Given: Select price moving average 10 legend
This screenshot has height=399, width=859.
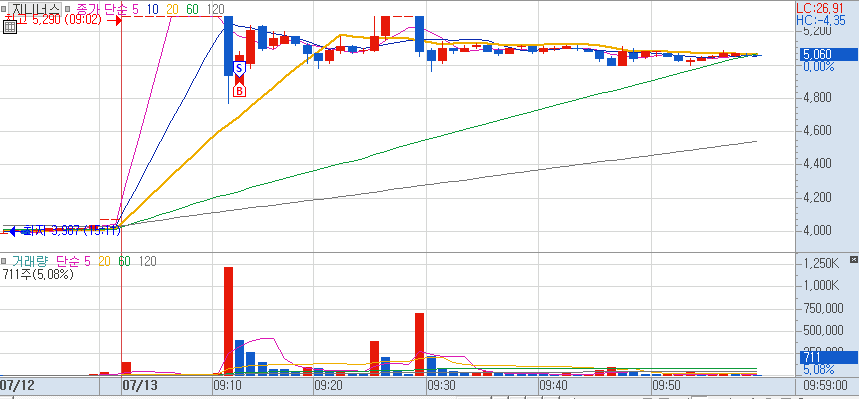Looking at the screenshot, I should click(152, 9).
